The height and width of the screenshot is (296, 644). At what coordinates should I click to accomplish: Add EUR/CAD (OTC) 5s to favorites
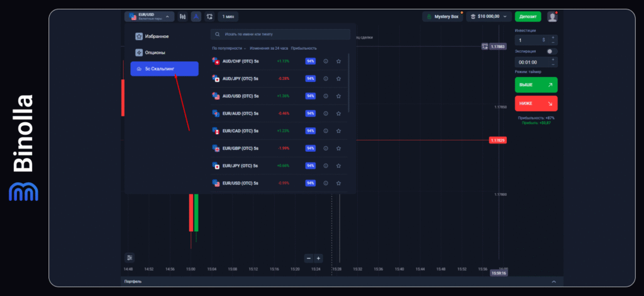(x=338, y=130)
